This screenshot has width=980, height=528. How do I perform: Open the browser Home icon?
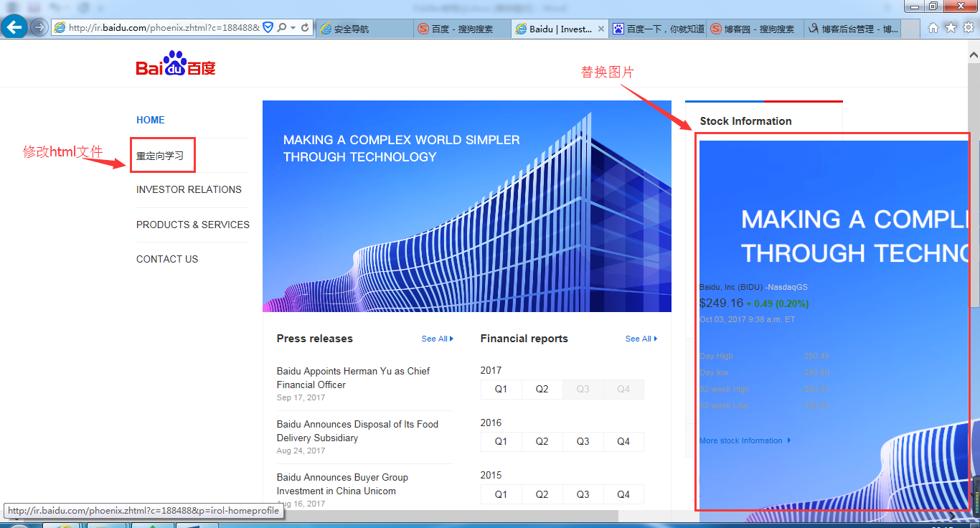[933, 28]
